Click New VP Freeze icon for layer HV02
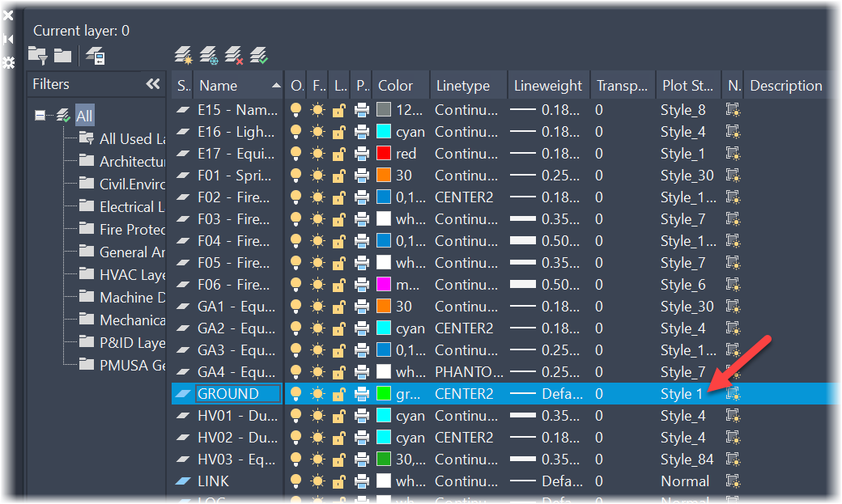The image size is (842, 504). click(733, 438)
